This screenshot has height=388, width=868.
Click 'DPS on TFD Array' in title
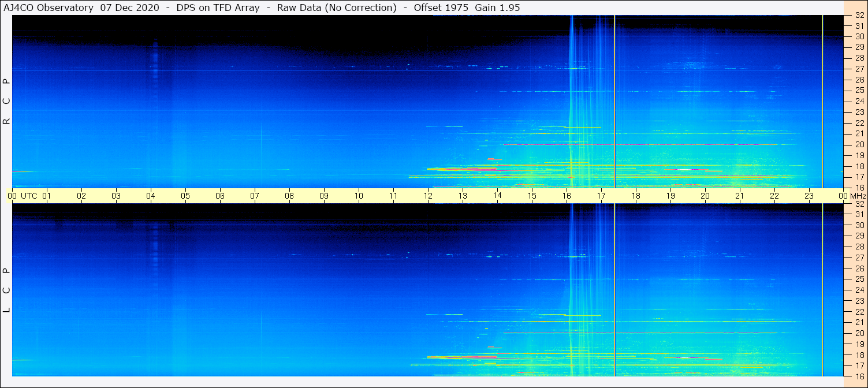point(221,8)
